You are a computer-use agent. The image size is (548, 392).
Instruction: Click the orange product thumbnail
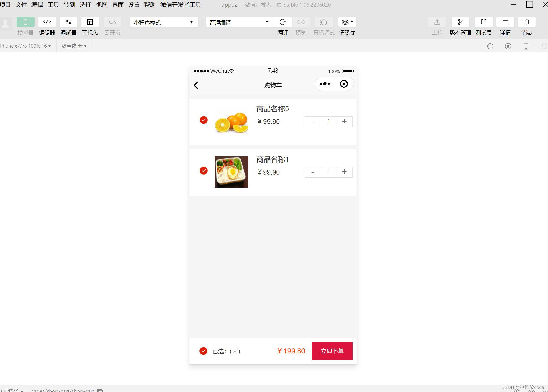(x=231, y=121)
